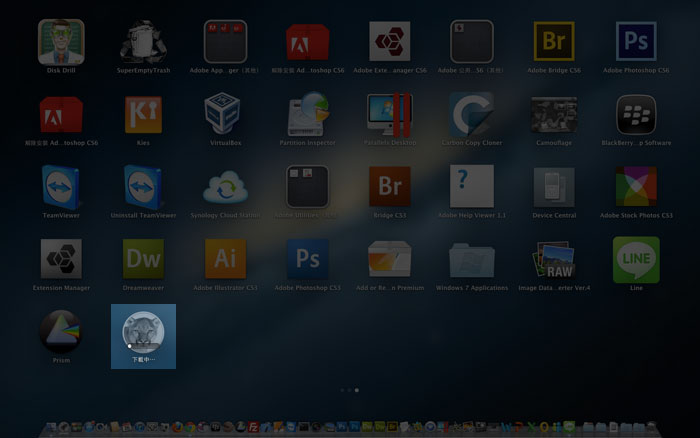Open the Adobe Application Manager folder
This screenshot has height=438, width=700.
click(x=225, y=42)
